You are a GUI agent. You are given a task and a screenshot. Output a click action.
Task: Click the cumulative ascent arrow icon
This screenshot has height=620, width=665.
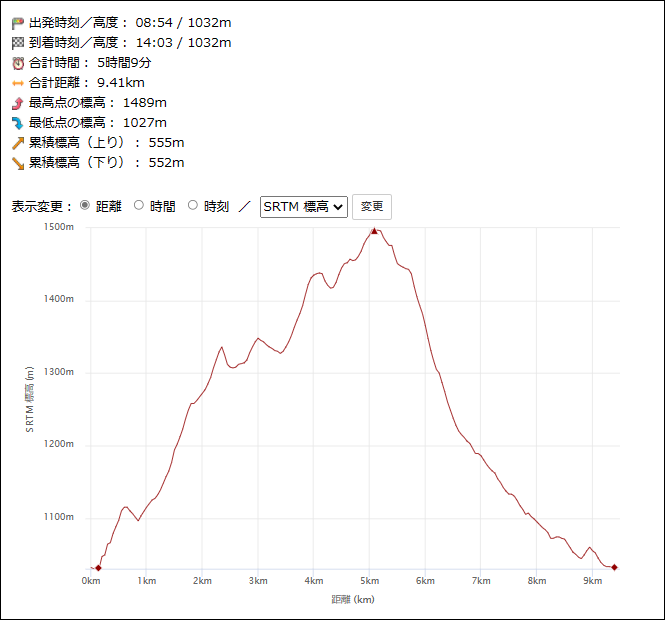point(17,142)
